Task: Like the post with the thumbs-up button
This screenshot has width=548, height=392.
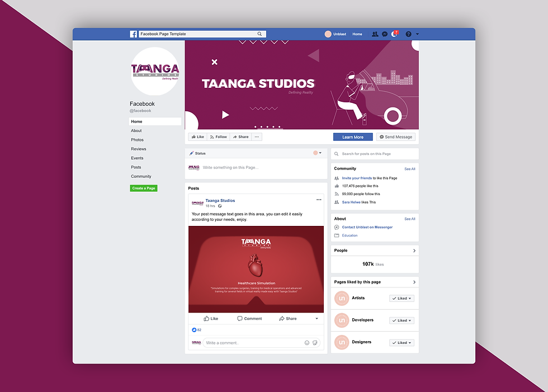Action: (x=211, y=319)
